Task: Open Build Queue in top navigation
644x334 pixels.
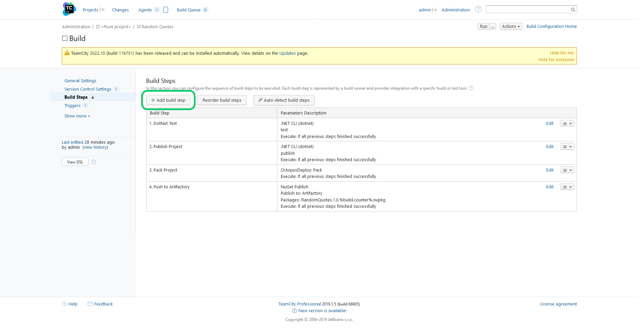Action: coord(189,10)
